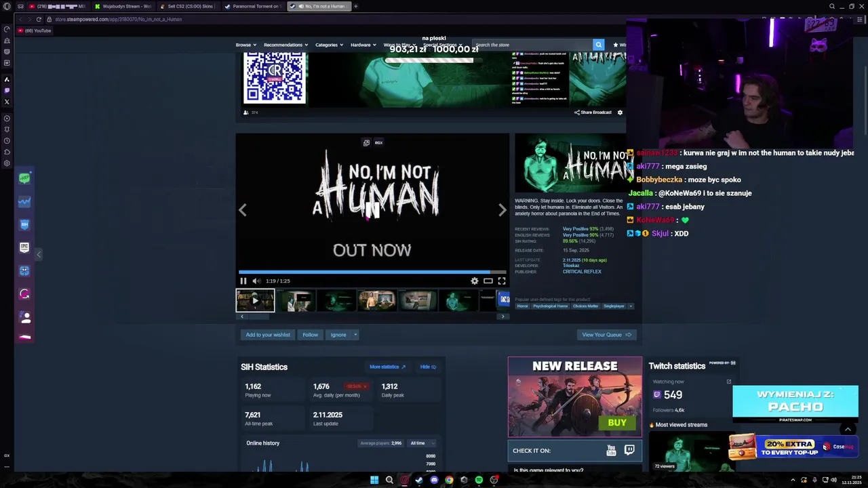Viewport: 868px width, 488px height.
Task: Click the Search the store field
Action: pyautogui.click(x=532, y=45)
